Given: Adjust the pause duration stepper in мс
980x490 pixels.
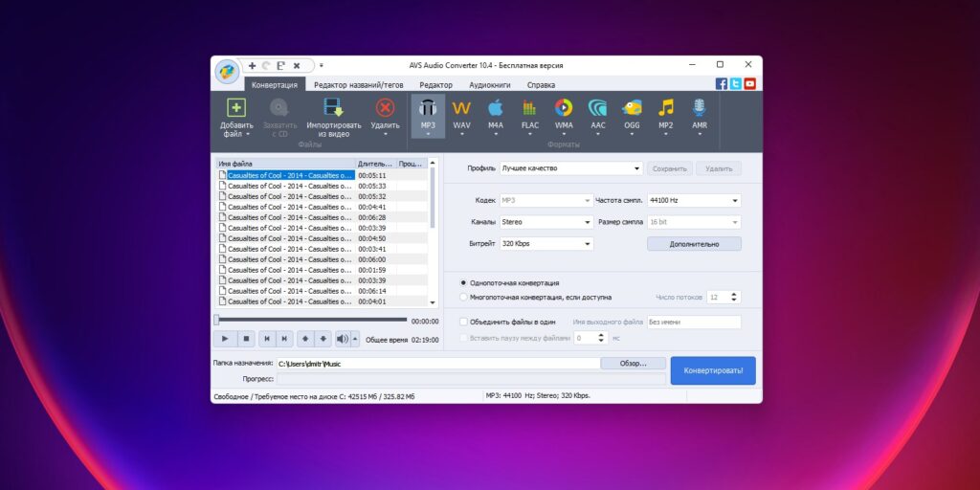Looking at the screenshot, I should (x=601, y=338).
